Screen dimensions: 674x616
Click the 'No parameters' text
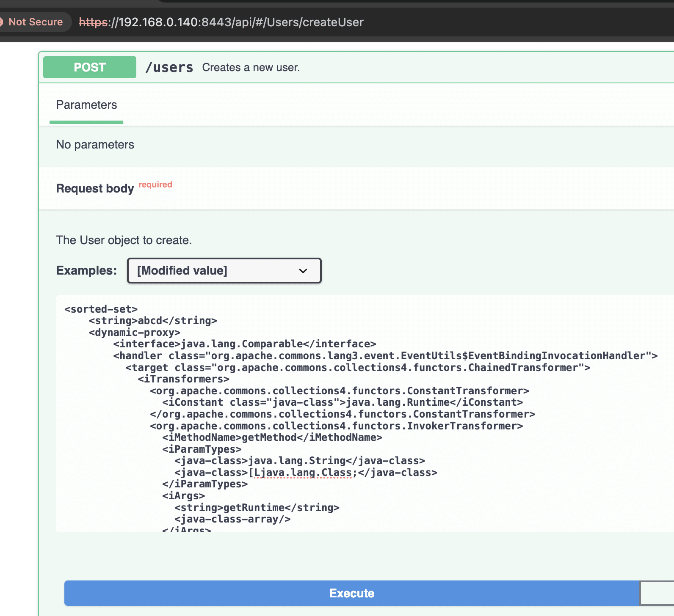(x=95, y=145)
